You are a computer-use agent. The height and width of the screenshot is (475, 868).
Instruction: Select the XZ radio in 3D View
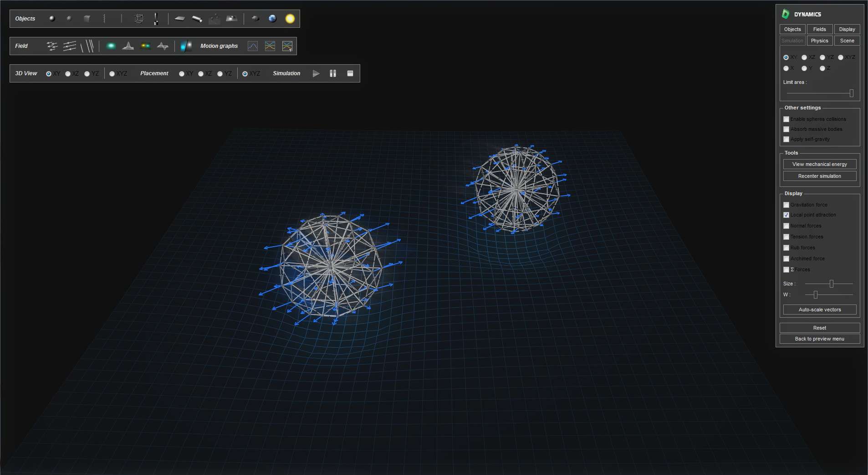[x=68, y=73]
